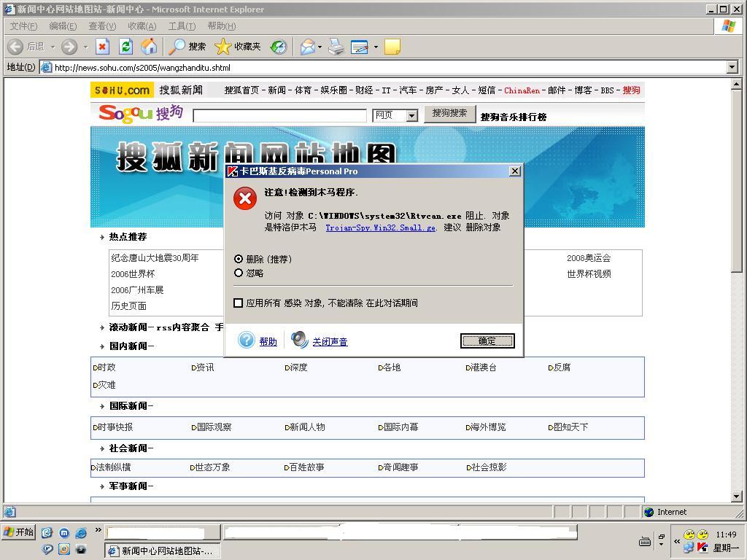Click the network computers tray icon

tap(689, 548)
